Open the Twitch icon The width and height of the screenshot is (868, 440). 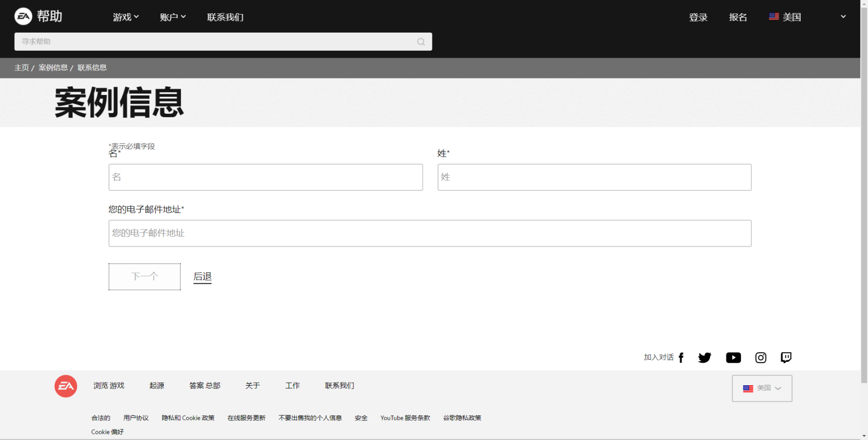pos(786,358)
